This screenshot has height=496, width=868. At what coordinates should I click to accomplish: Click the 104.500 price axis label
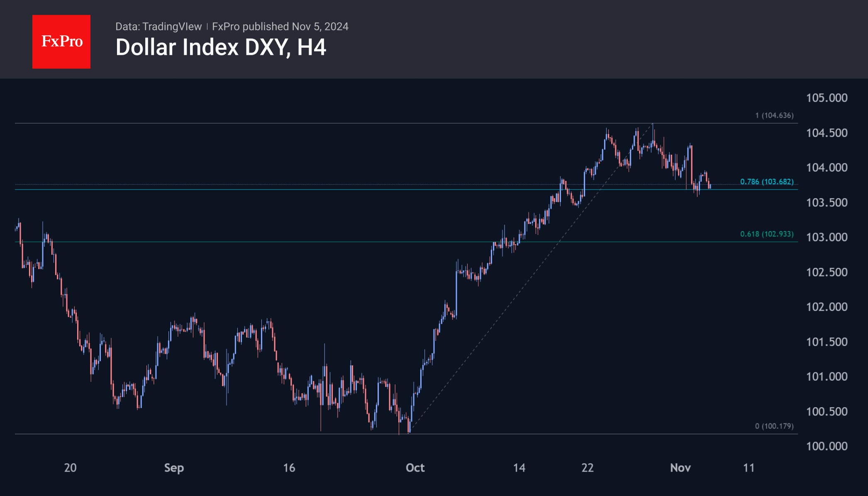point(827,133)
